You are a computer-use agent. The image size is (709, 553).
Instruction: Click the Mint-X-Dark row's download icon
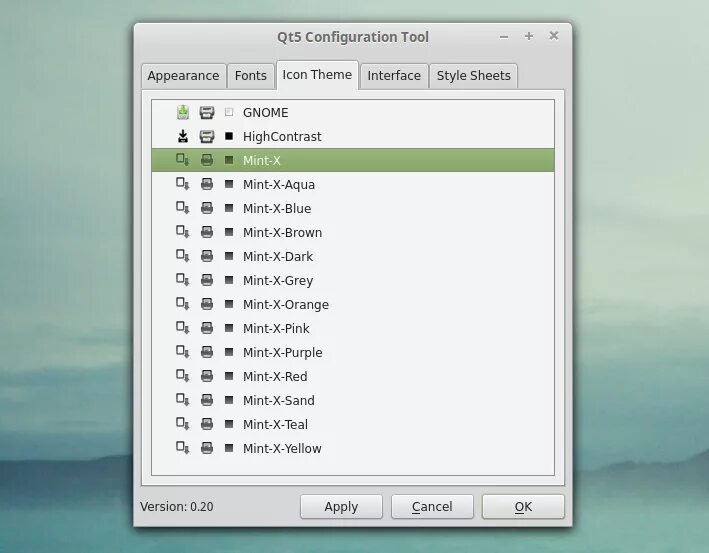[x=183, y=255]
